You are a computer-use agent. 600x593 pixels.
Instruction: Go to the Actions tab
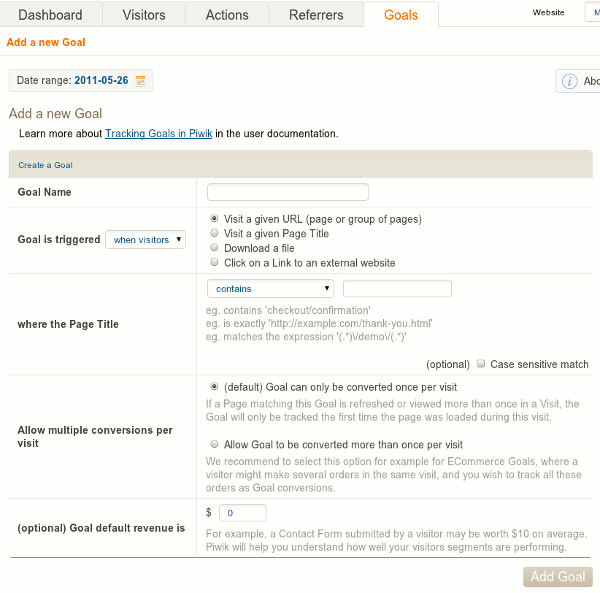coord(227,15)
